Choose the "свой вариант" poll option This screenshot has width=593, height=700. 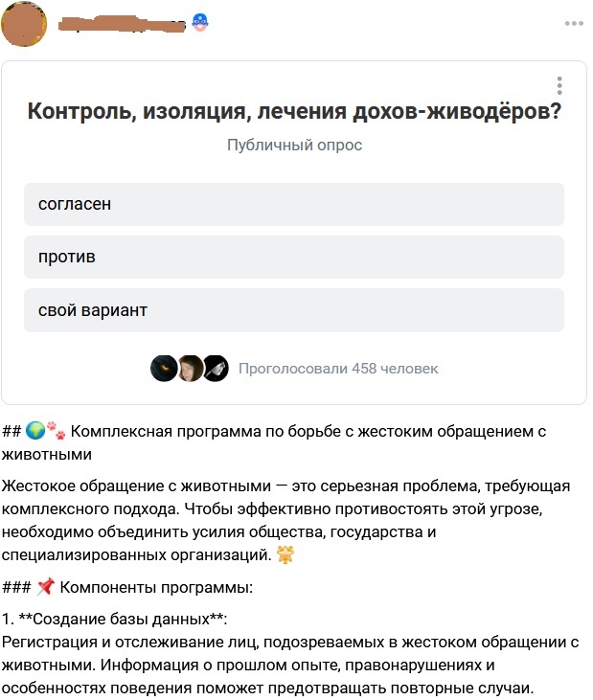[x=293, y=310]
